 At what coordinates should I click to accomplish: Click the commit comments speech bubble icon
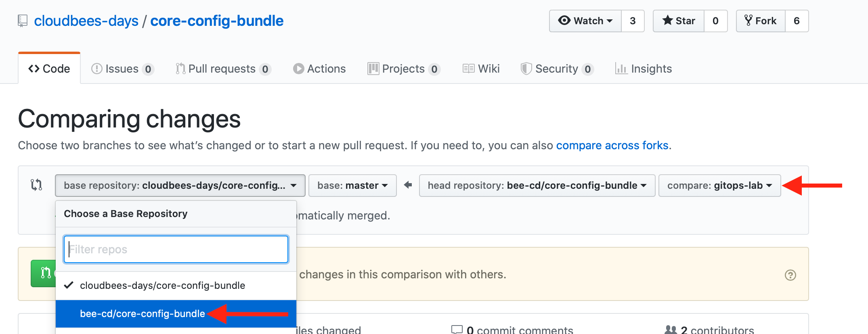tap(457, 330)
